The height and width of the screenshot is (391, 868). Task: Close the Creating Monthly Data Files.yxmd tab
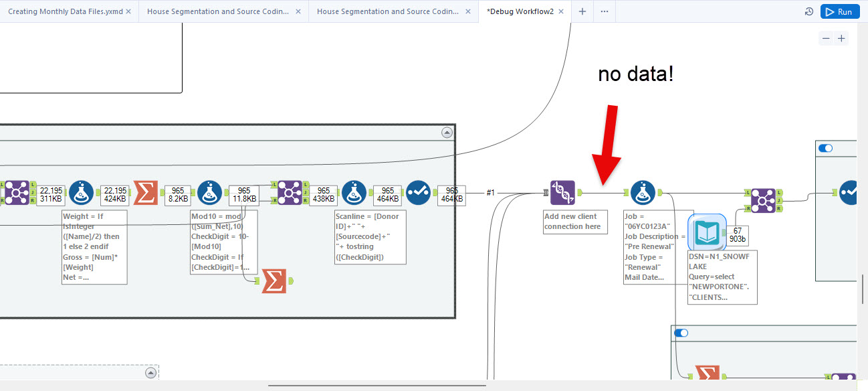click(129, 11)
